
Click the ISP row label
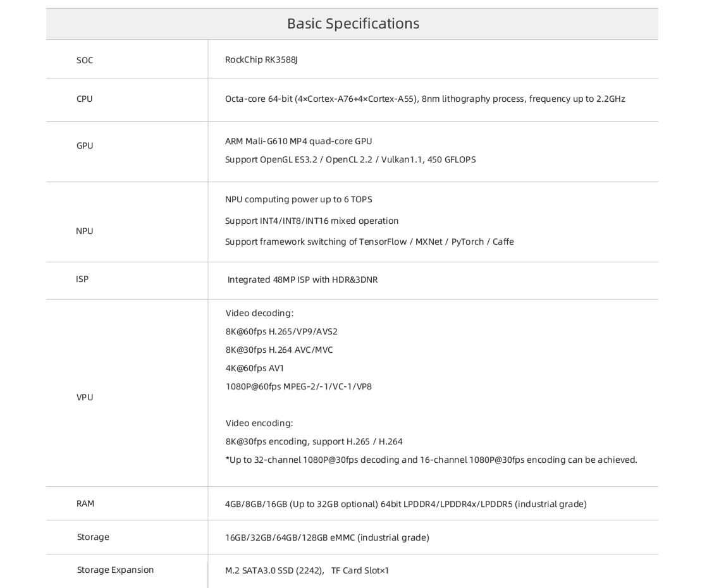[82, 279]
